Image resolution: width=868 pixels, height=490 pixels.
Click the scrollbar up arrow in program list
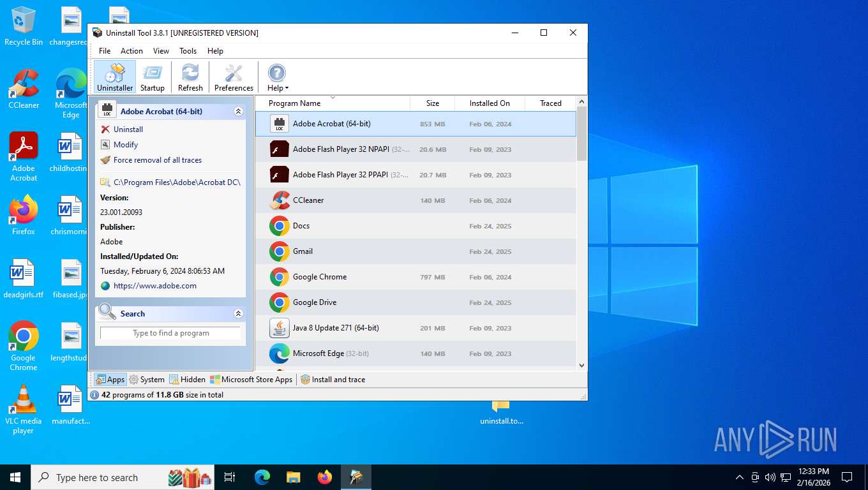pyautogui.click(x=581, y=101)
